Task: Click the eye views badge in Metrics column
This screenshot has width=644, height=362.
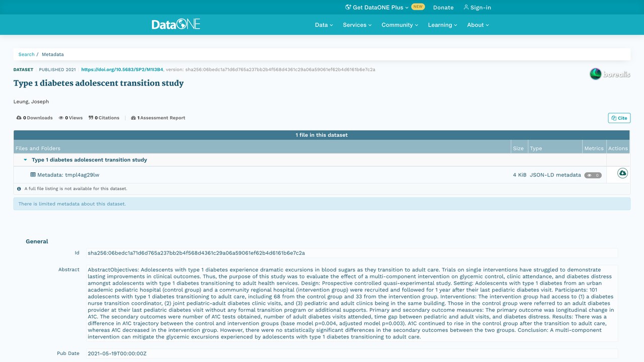Action: coord(593,175)
